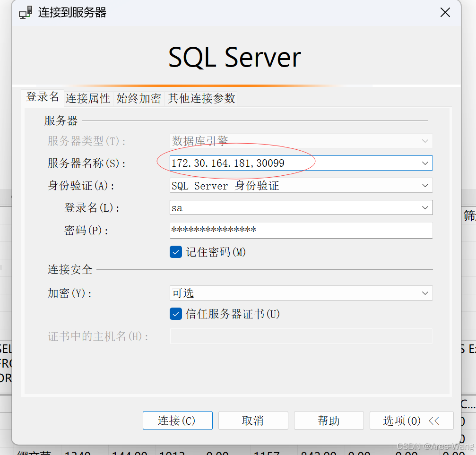Click the 取消 button
The height and width of the screenshot is (455, 476).
point(253,421)
